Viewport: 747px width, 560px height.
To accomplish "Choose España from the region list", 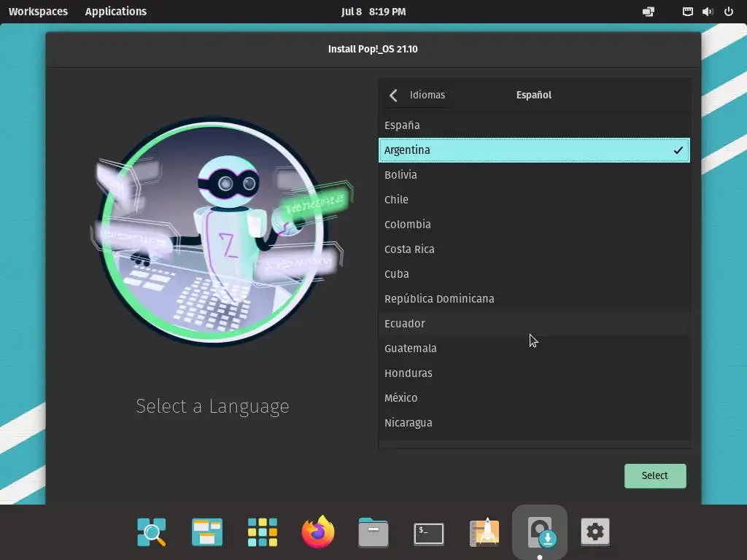I will (534, 125).
